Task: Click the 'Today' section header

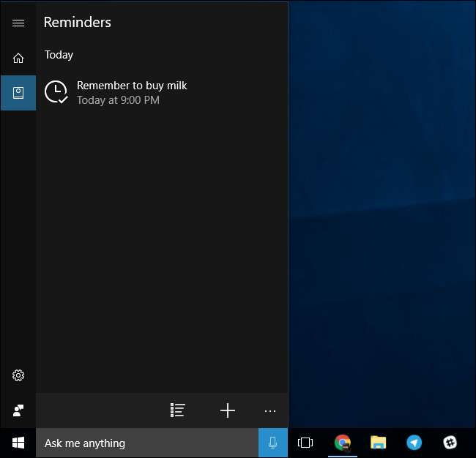Action: pyautogui.click(x=59, y=55)
